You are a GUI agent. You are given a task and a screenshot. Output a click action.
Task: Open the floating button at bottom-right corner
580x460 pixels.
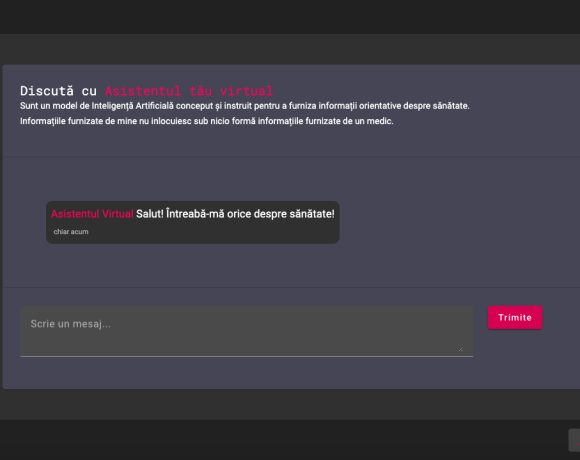pyautogui.click(x=574, y=440)
